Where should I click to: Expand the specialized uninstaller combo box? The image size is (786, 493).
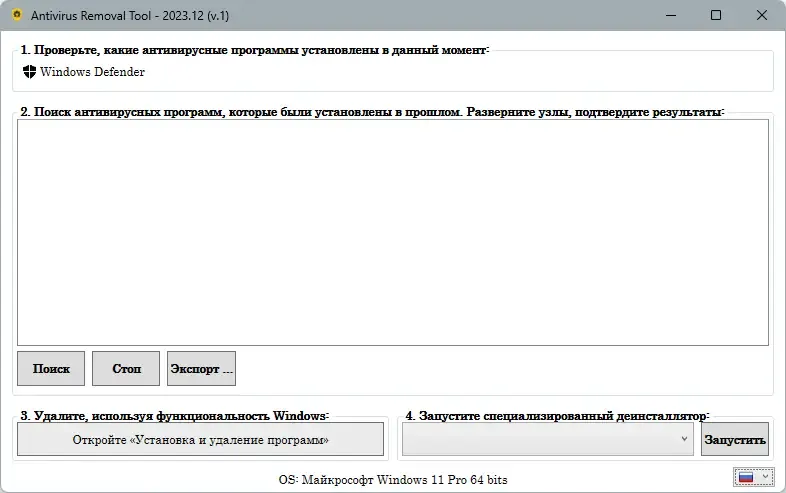(547, 439)
